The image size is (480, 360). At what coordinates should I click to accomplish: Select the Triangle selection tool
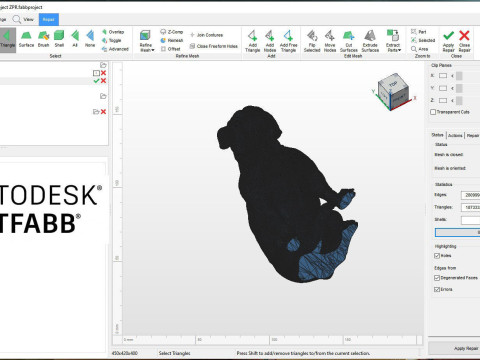point(7,39)
